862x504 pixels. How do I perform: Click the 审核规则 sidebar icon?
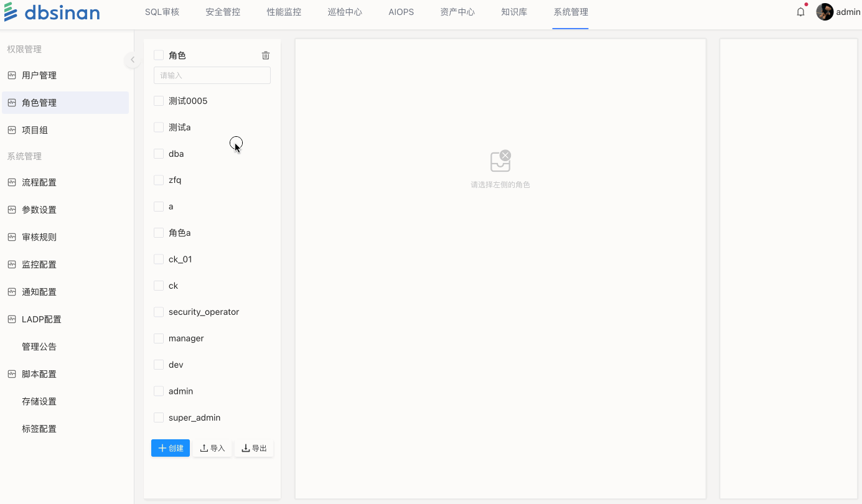click(12, 237)
